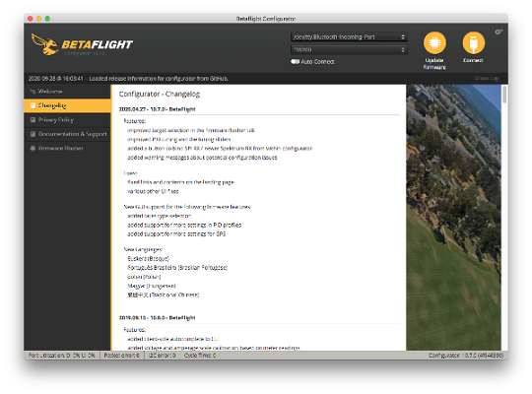
Task: Click the Show Log link
Action: [x=487, y=79]
